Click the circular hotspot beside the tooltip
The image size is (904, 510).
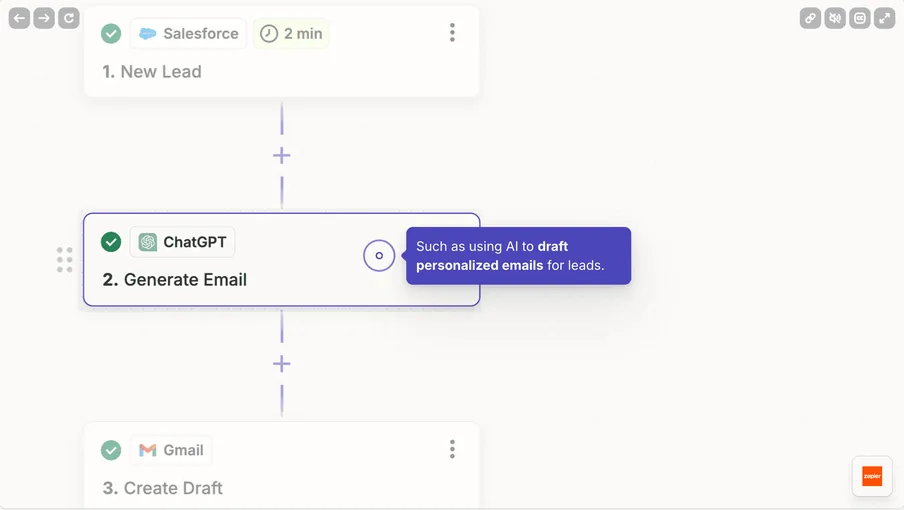[379, 255]
